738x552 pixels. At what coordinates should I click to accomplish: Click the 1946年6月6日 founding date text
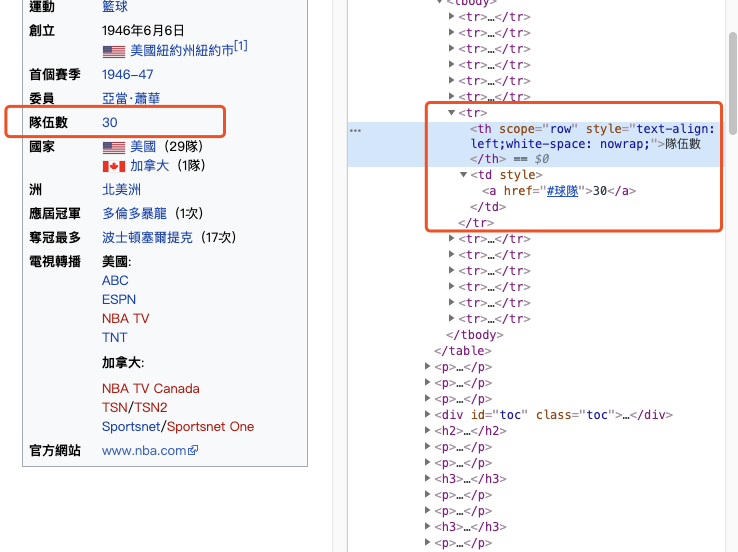tap(143, 31)
